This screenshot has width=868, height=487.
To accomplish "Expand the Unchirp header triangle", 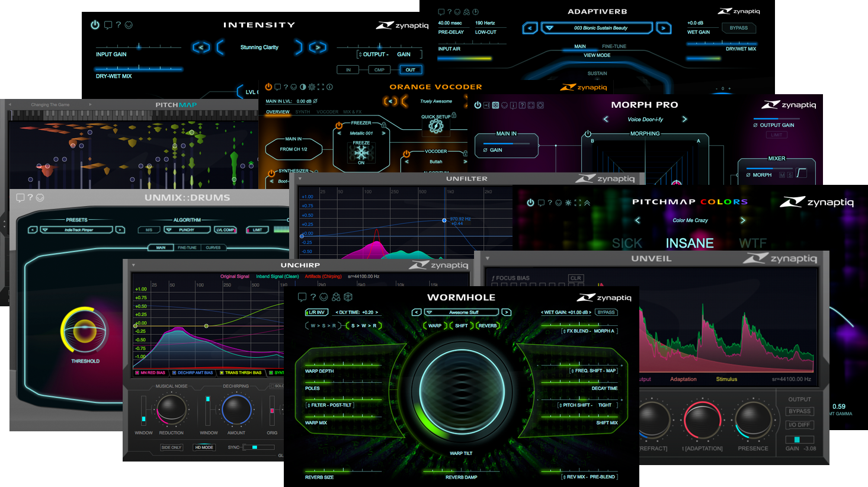I will 134,265.
